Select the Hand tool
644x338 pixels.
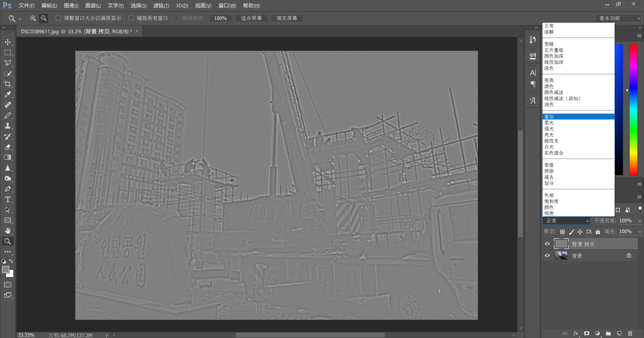(8, 231)
